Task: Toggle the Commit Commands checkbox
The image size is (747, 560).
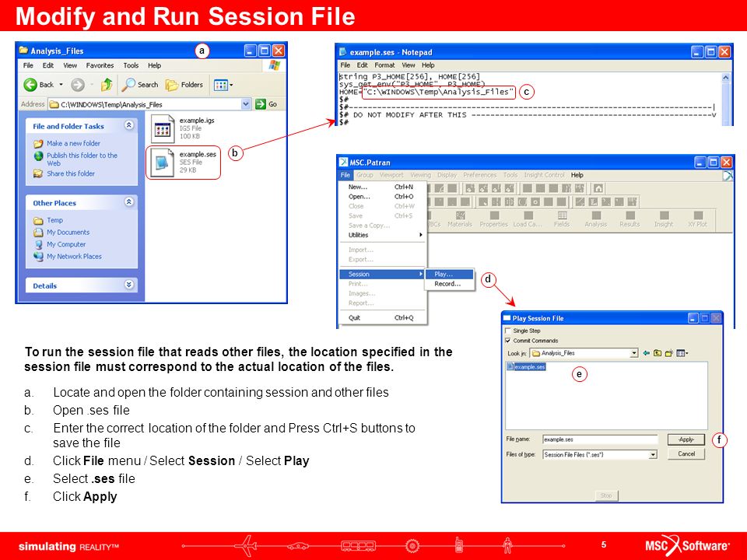Action: tap(507, 341)
